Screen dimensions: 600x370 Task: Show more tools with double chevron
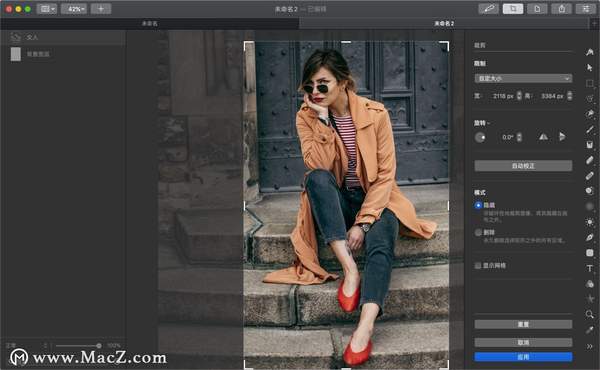point(589,346)
